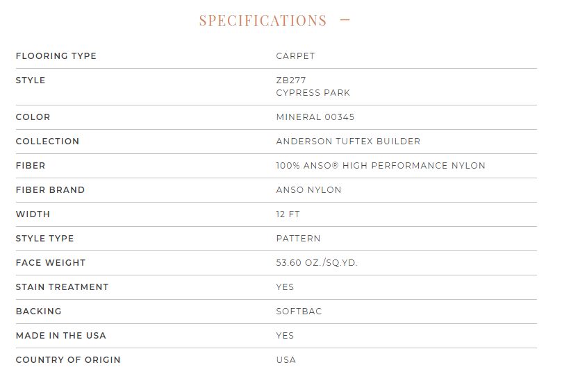Click the Face Weight row label
Screen dimensions: 562x392
point(51,263)
